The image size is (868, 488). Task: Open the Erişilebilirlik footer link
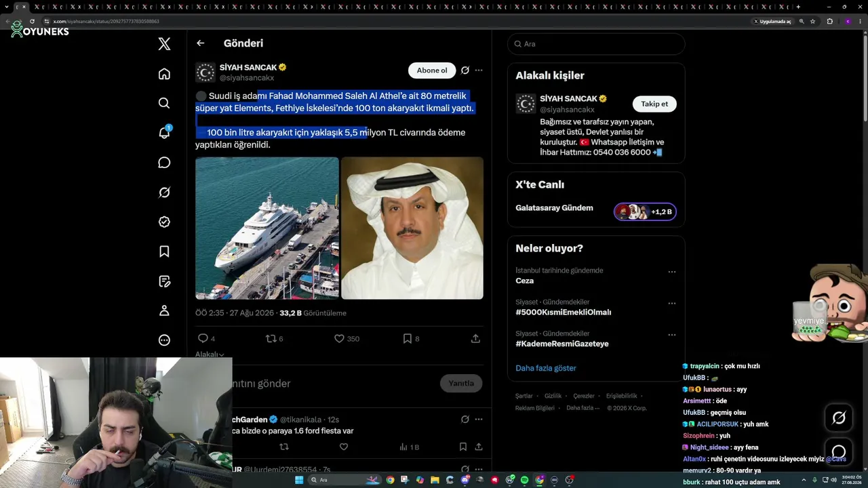[622, 396]
